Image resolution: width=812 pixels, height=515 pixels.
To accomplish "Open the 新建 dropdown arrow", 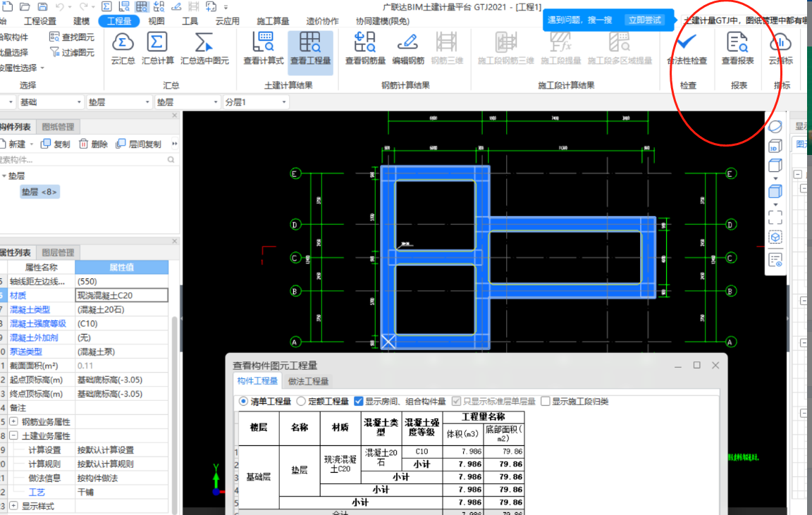I will pyautogui.click(x=32, y=144).
